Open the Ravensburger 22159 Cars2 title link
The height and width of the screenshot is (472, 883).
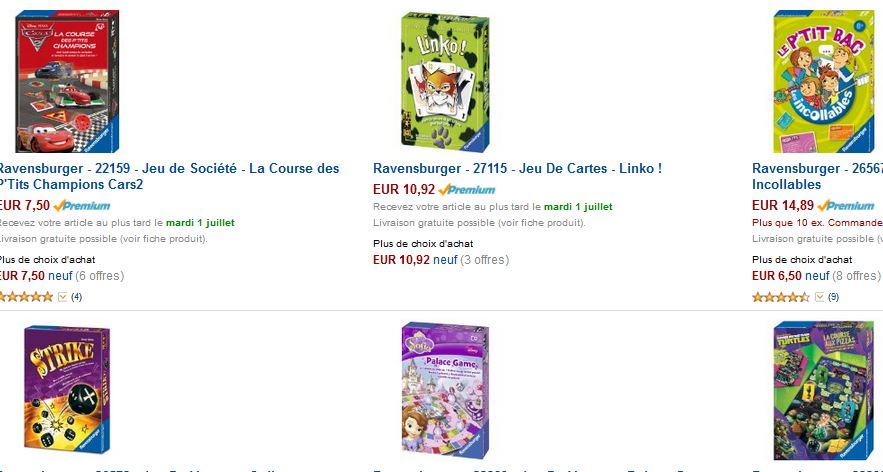pos(168,176)
